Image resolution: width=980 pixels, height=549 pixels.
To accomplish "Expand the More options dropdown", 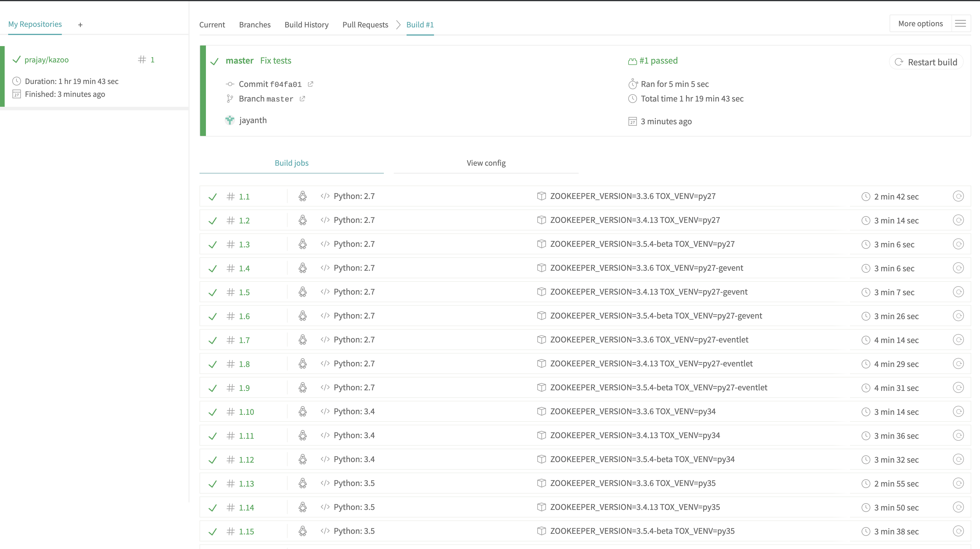I will pyautogui.click(x=920, y=24).
